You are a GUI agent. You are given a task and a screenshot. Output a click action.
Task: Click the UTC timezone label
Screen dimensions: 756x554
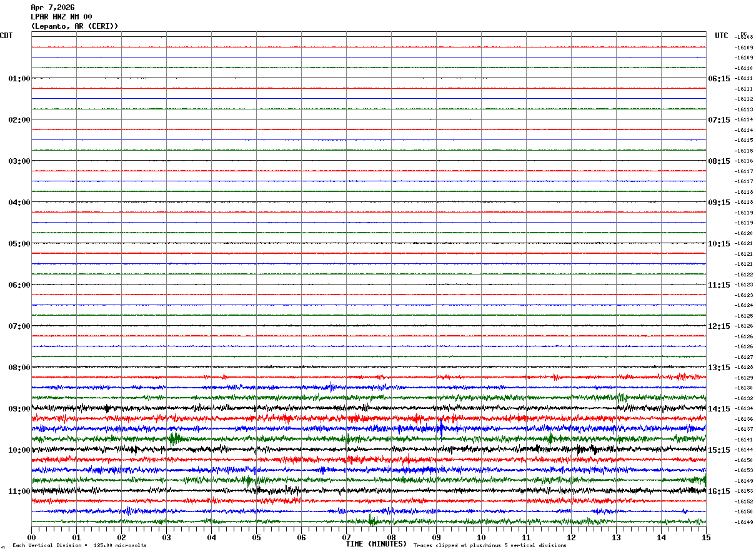pyautogui.click(x=722, y=36)
